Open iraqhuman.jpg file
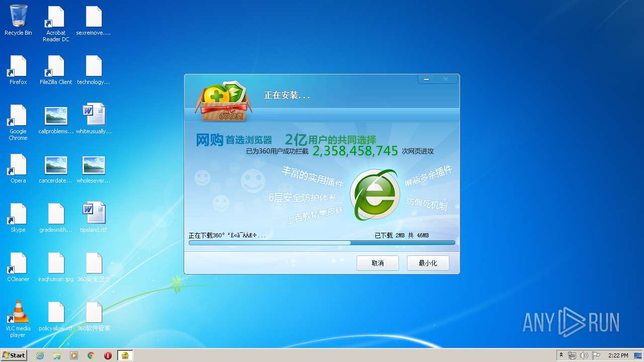 56,266
